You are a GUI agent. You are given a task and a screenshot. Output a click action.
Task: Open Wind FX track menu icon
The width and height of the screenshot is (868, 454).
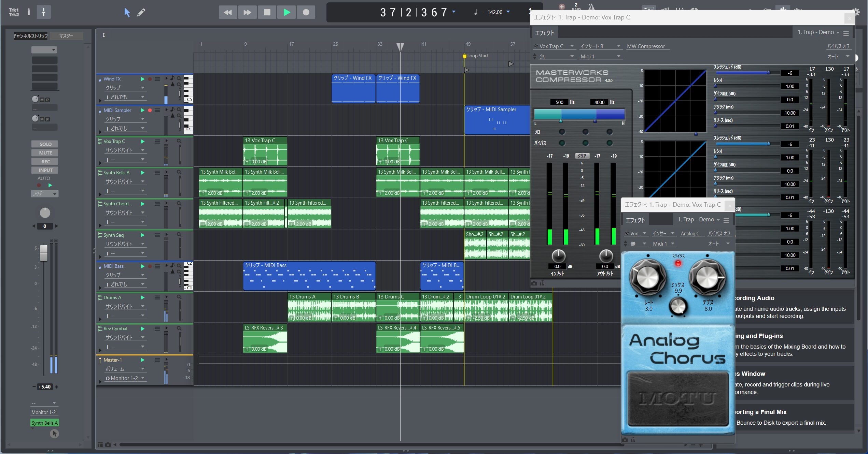(157, 79)
